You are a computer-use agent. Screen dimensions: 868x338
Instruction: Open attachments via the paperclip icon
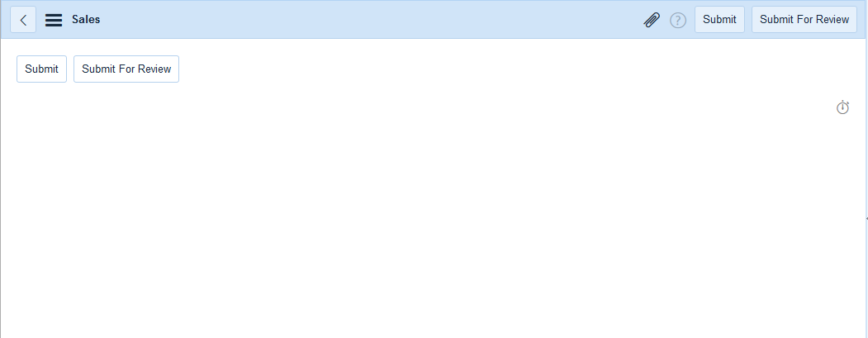click(x=652, y=20)
